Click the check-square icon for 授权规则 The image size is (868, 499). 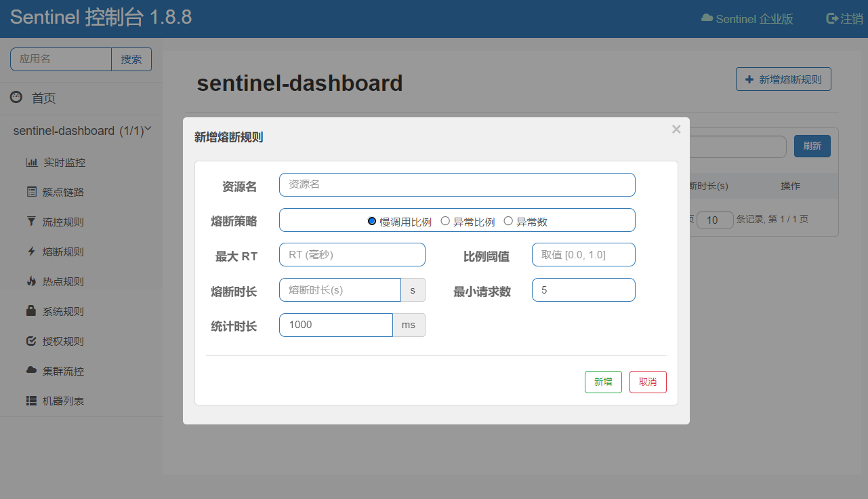coord(31,341)
